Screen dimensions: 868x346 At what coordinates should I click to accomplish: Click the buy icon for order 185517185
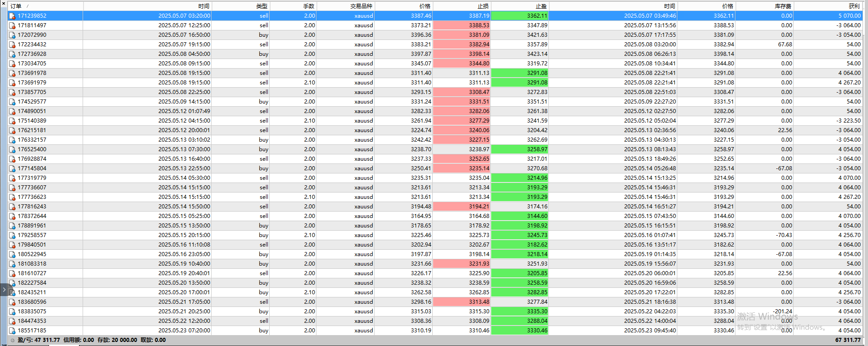pyautogui.click(x=12, y=331)
